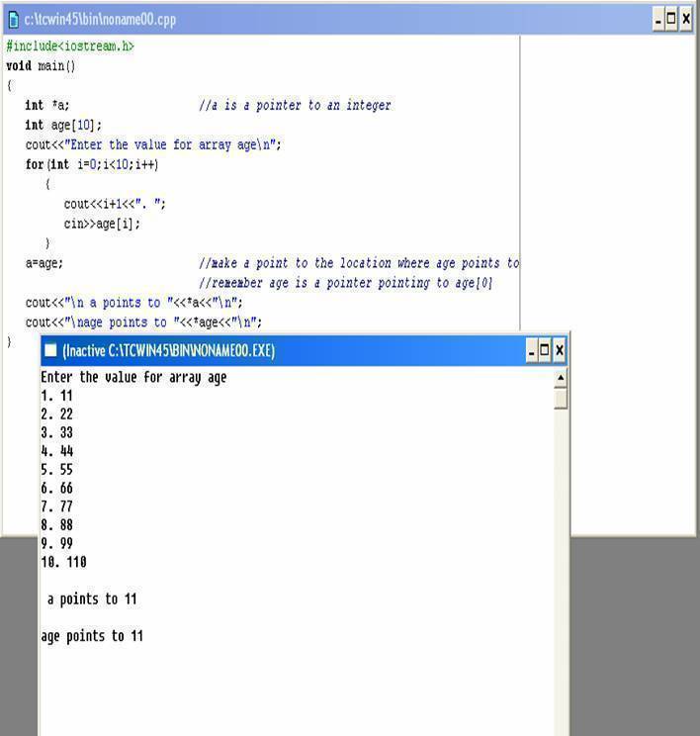Minimize the NONAME00.EXE console window
This screenshot has width=700, height=736.
pyautogui.click(x=532, y=350)
